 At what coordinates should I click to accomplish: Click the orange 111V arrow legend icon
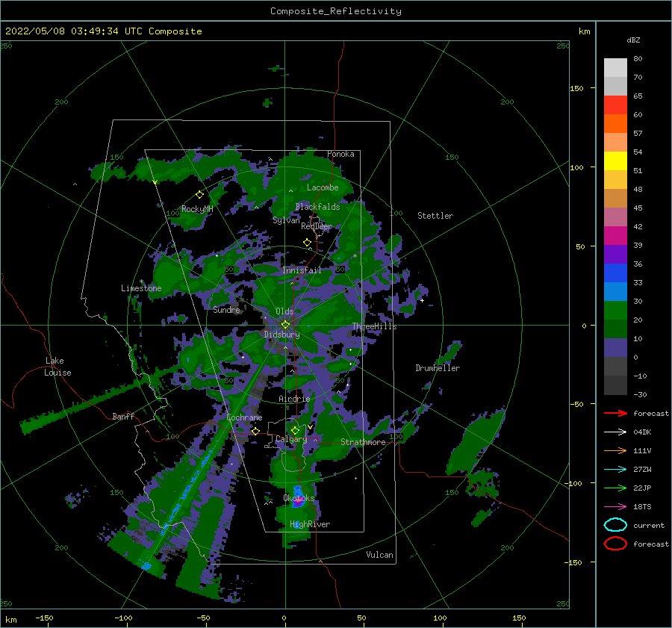click(x=615, y=450)
